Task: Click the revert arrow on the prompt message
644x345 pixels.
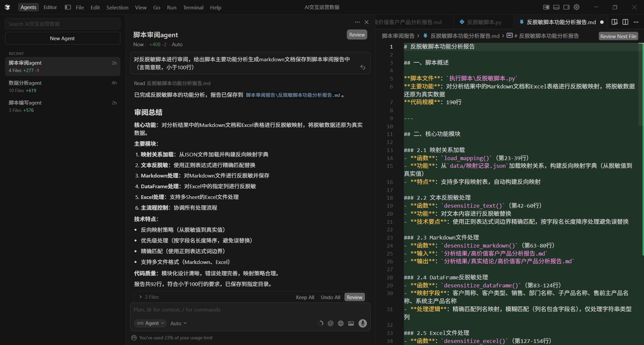Action: [x=363, y=67]
